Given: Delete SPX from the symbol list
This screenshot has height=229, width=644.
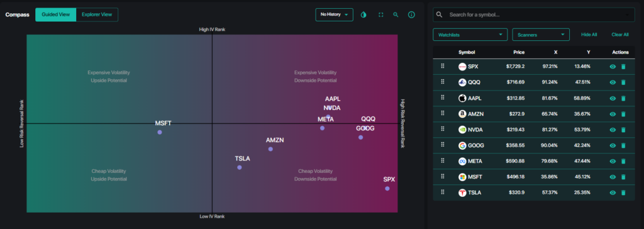Looking at the screenshot, I should 623,67.
